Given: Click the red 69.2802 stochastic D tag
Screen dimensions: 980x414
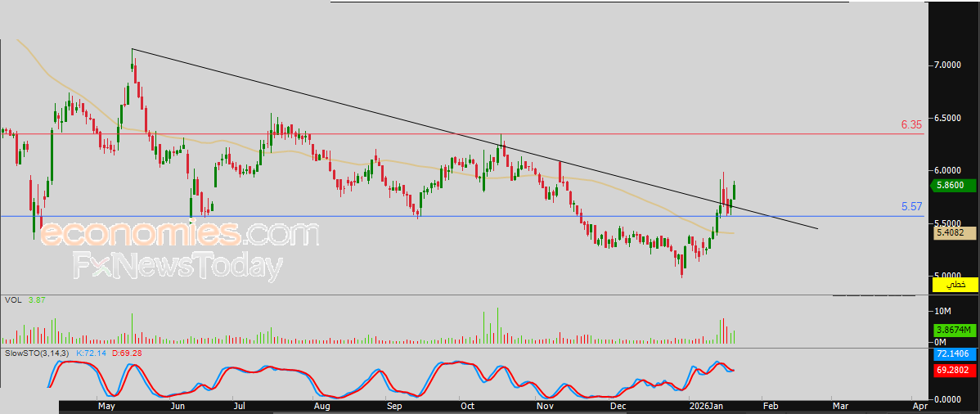Looking at the screenshot, I should pos(955,371).
